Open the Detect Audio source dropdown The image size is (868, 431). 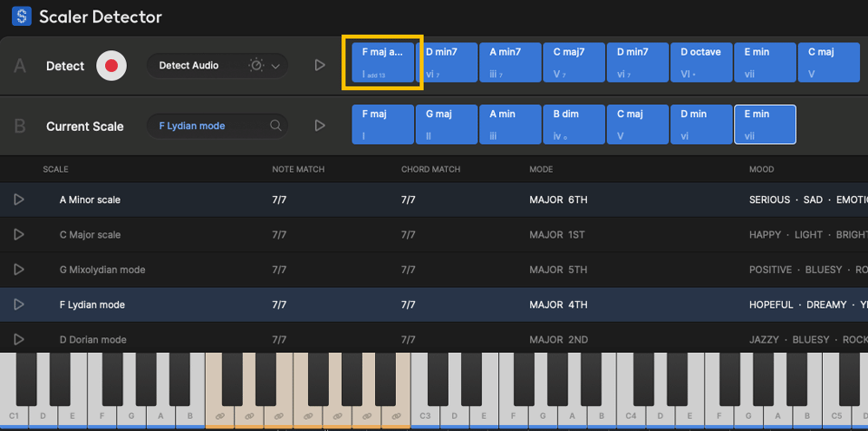pyautogui.click(x=276, y=66)
